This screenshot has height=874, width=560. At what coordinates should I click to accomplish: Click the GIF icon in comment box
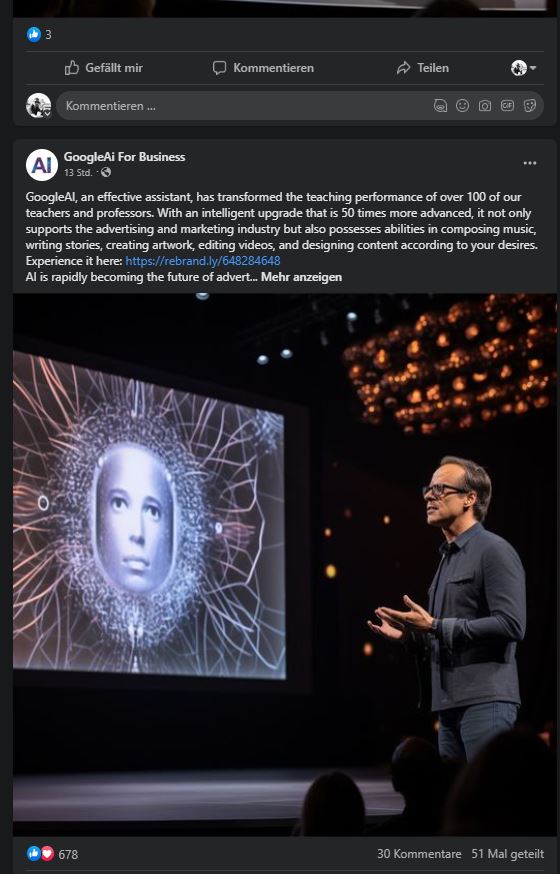pos(507,105)
